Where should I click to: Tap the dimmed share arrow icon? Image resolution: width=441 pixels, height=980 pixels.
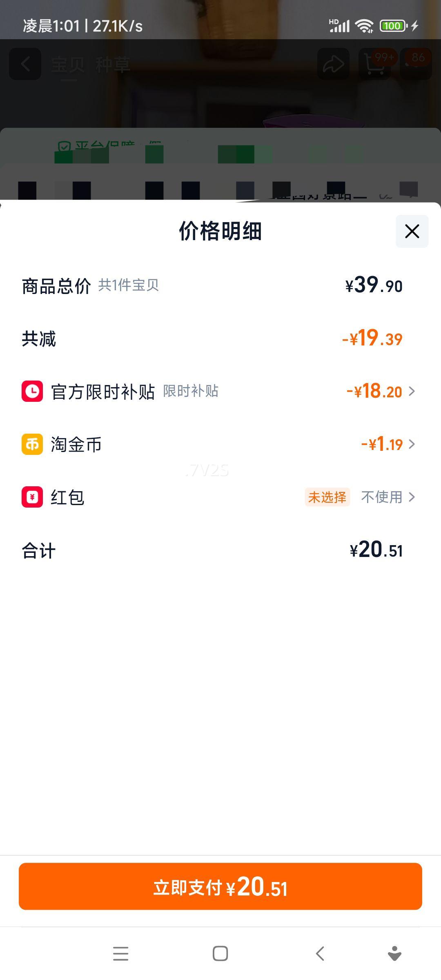pyautogui.click(x=333, y=64)
